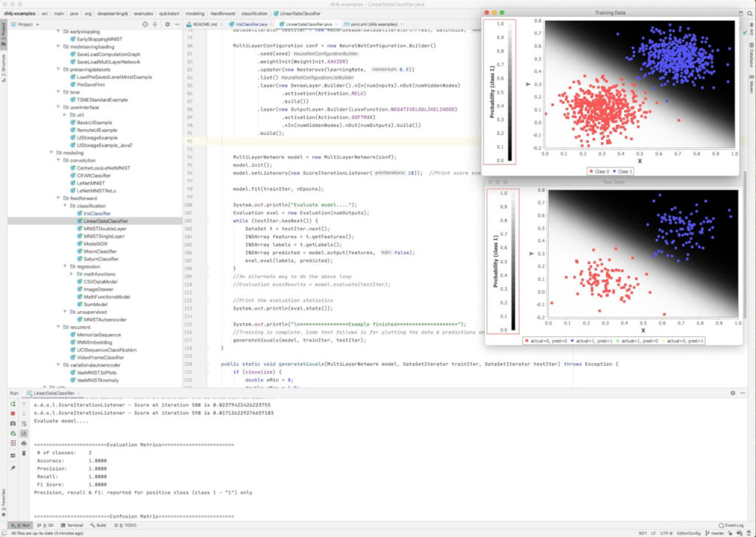Switch to IrisClassifier.java editor tab
Screen dimensions: 756x537
pyautogui.click(x=251, y=24)
